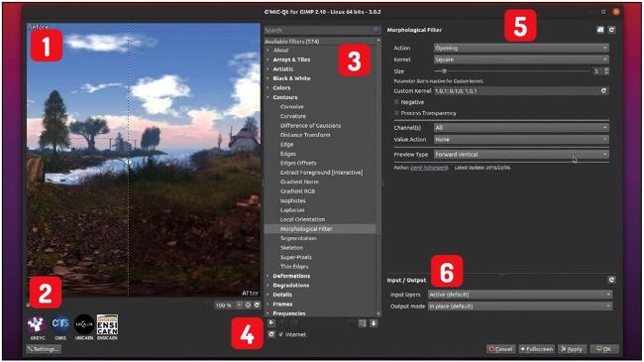Choose the Difference of Gaussians filter
The width and height of the screenshot is (644, 362).
(310, 126)
